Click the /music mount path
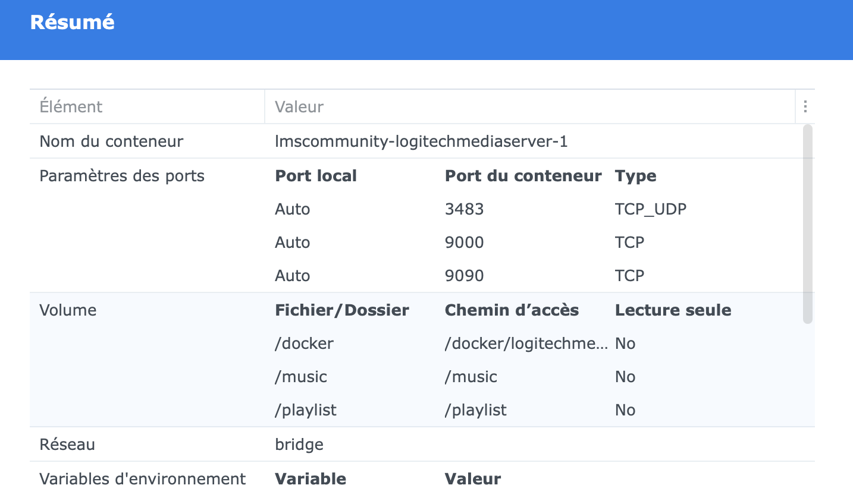853x504 pixels. pyautogui.click(x=471, y=377)
